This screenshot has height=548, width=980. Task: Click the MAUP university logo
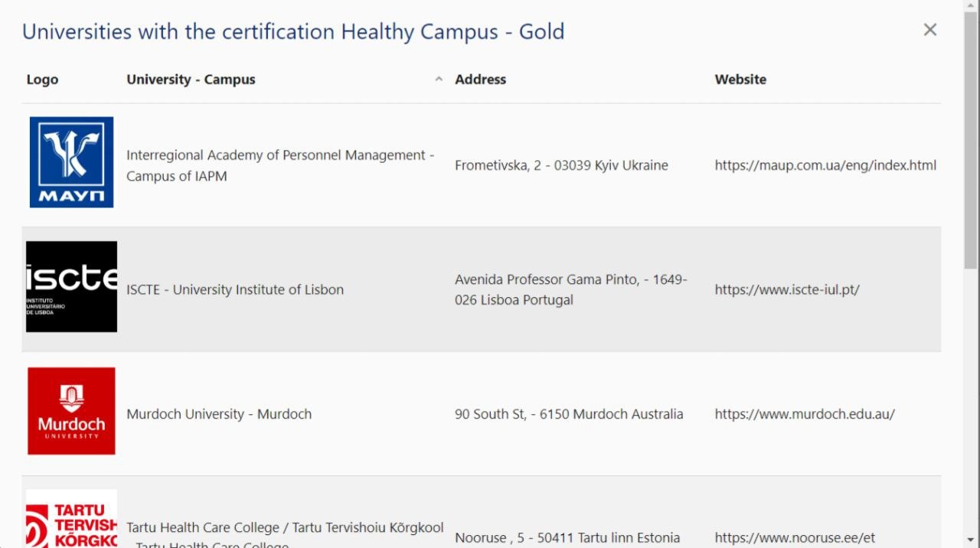pyautogui.click(x=71, y=162)
